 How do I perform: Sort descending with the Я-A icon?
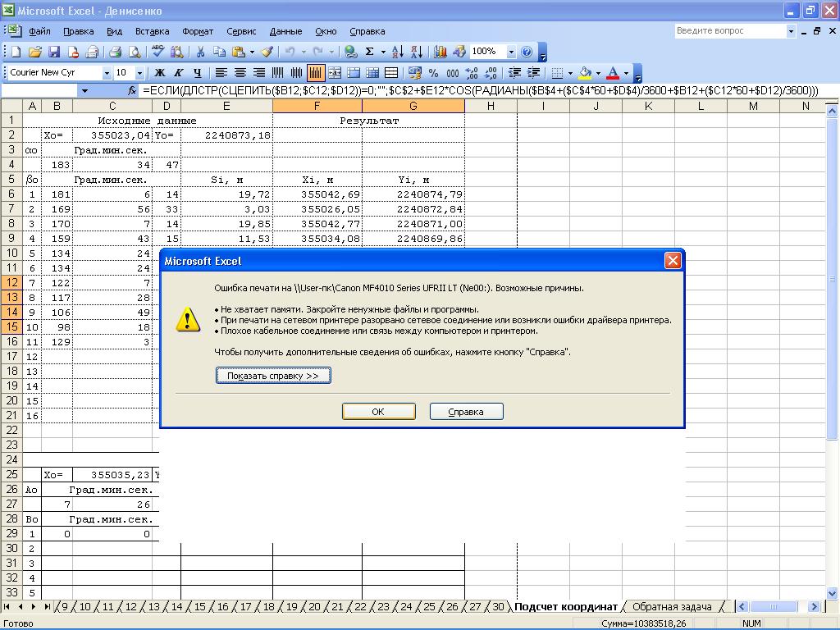417,52
